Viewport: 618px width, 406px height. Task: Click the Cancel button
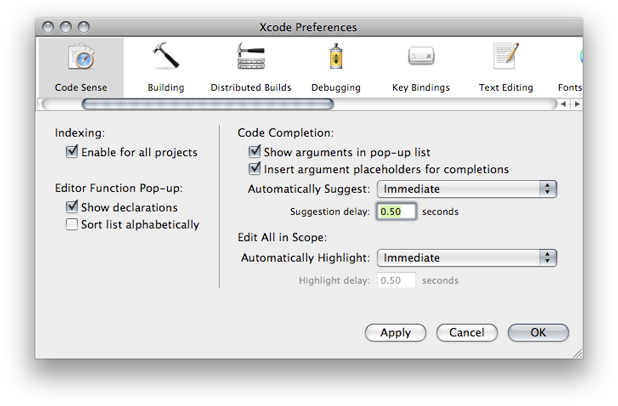tap(467, 333)
